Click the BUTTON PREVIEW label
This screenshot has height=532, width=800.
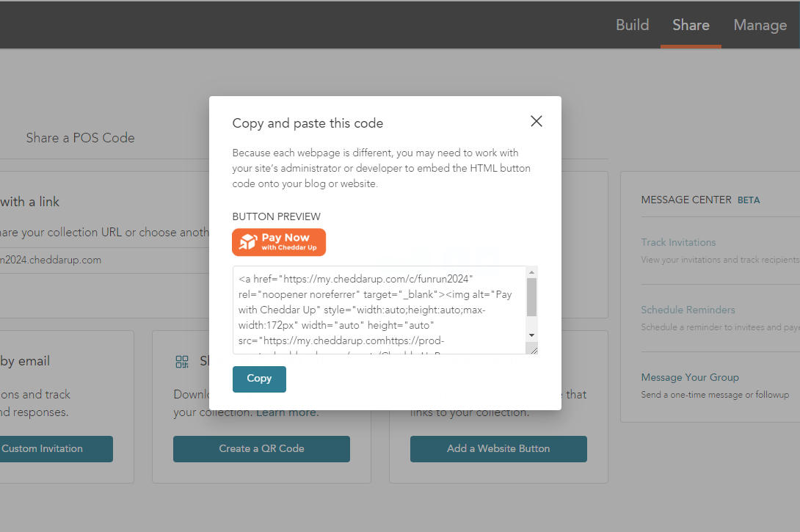coord(276,216)
